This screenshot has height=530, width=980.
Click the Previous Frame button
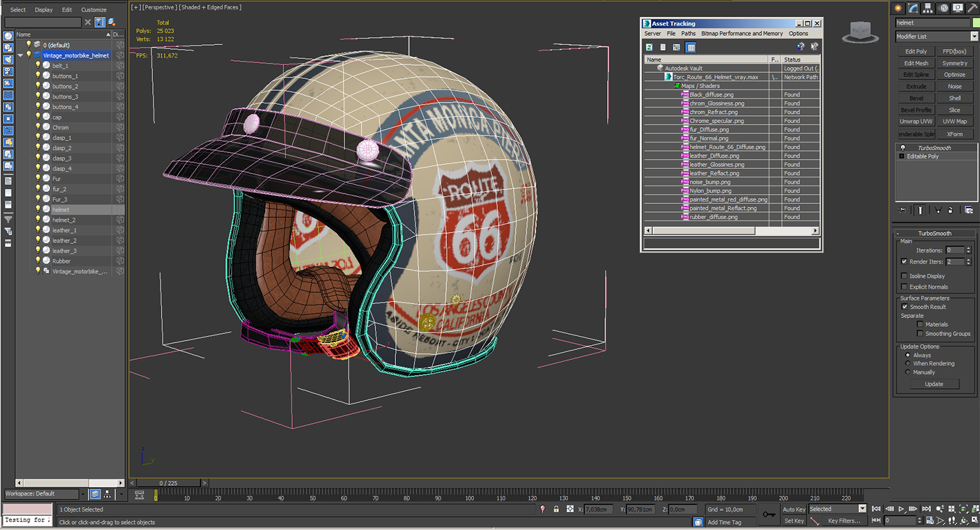click(x=889, y=509)
